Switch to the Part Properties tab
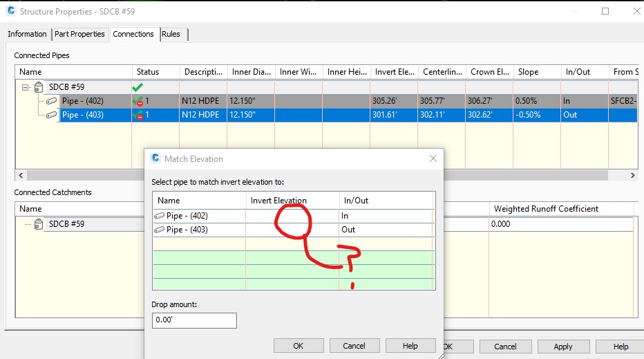 pos(79,34)
